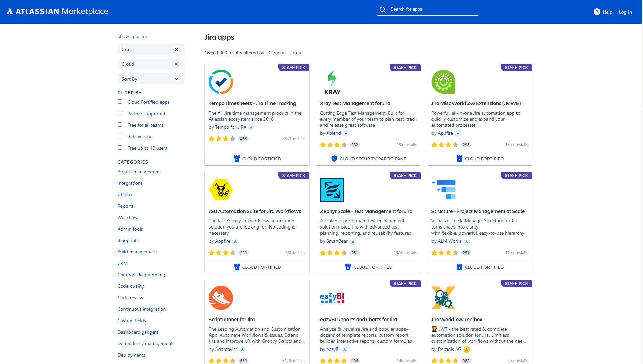Open the eazyBI vendor link

click(x=333, y=350)
